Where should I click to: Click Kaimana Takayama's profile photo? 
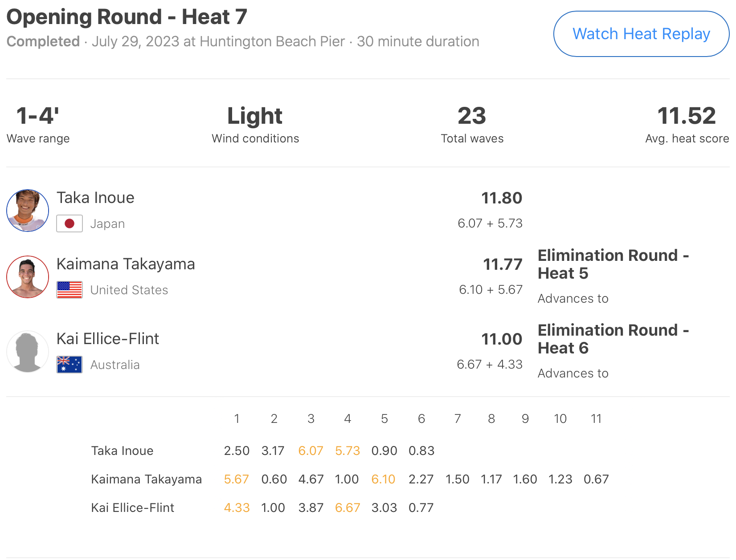click(28, 277)
